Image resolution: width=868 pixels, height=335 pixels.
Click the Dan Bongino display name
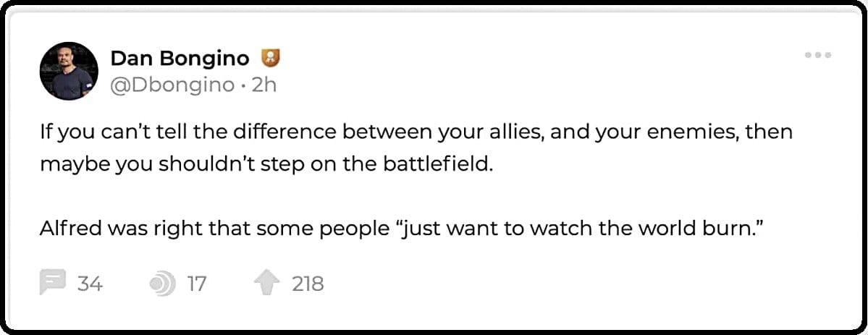[x=180, y=58]
